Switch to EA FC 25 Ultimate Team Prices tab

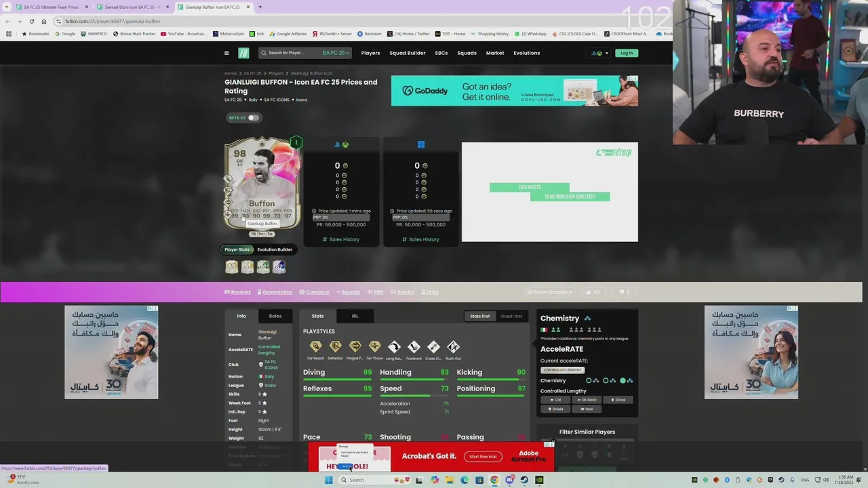click(x=51, y=7)
